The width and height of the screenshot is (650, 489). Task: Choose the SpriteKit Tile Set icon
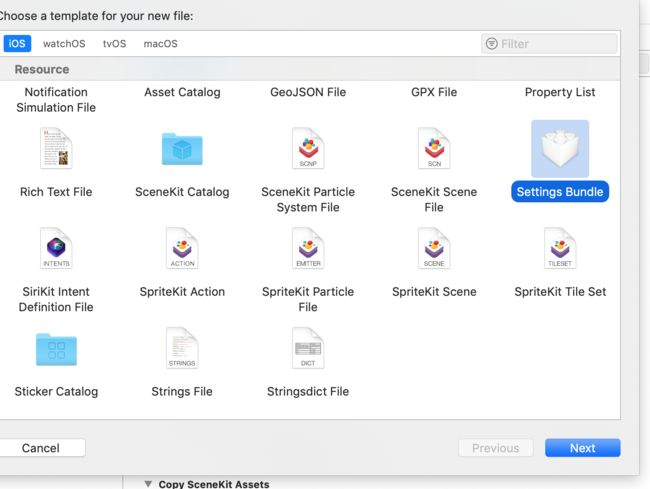[560, 248]
